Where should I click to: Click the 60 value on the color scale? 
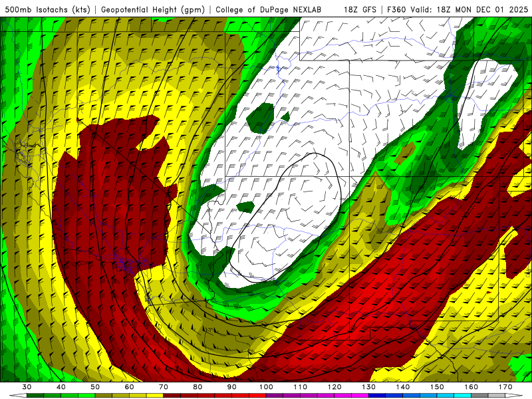click(x=129, y=387)
